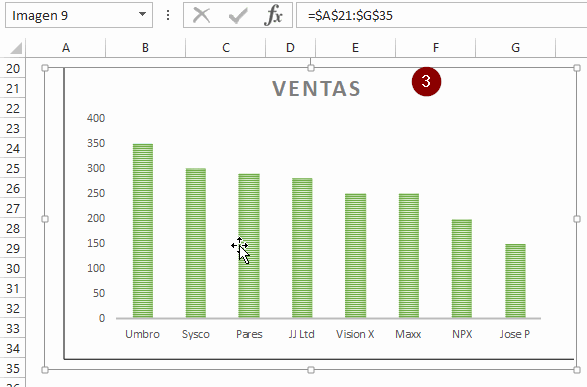Open the Insert Function fx icon

tap(273, 15)
